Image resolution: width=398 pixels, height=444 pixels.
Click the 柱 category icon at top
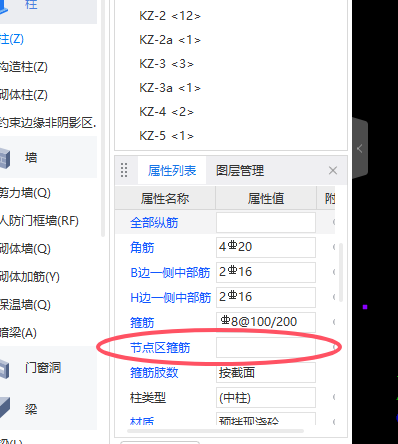click(4, 7)
